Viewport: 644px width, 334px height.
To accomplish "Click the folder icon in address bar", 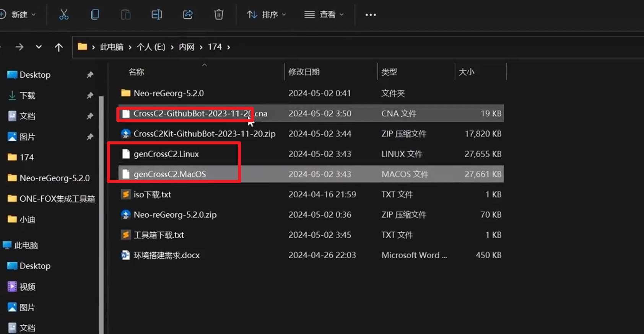I will [82, 47].
